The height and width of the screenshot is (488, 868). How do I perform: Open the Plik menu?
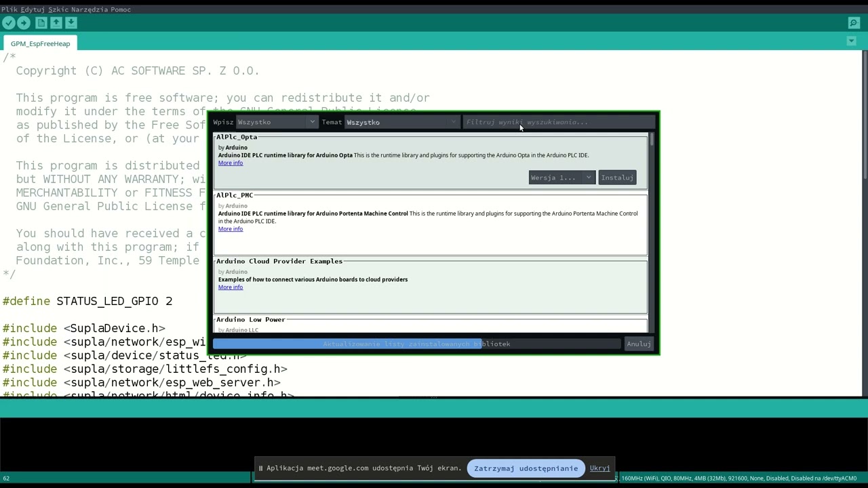9,9
